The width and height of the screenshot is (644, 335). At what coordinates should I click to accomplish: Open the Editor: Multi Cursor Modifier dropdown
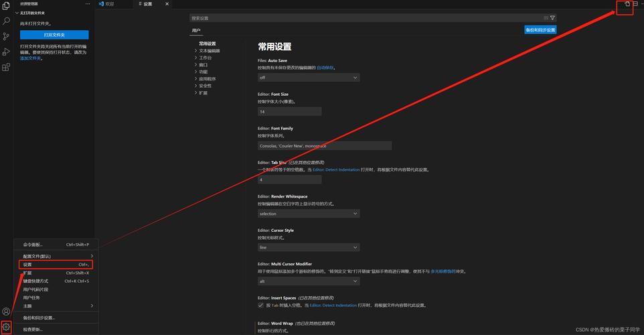(309, 281)
